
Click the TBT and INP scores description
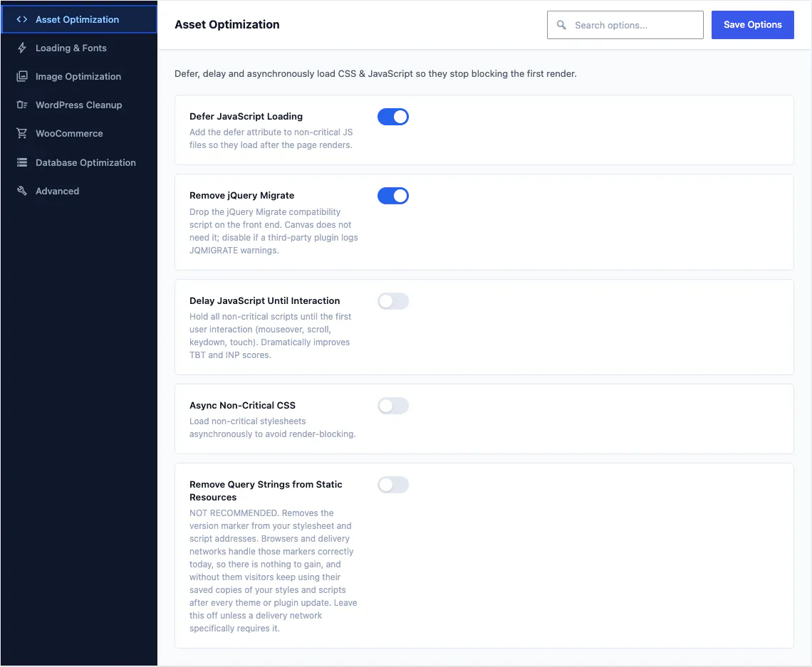271,335
